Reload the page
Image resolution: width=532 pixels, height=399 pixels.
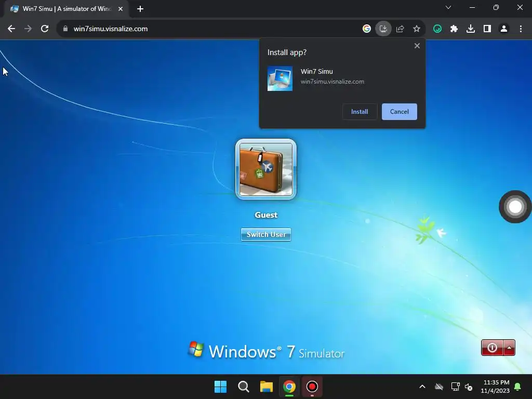click(45, 29)
